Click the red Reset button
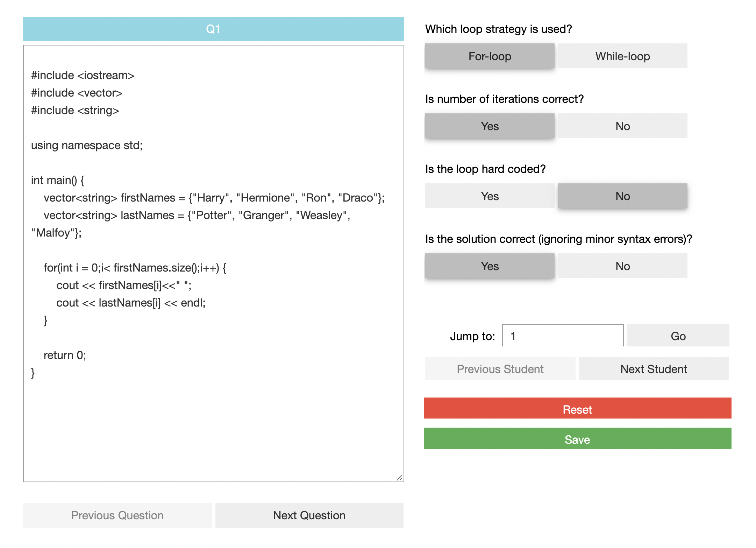The width and height of the screenshot is (756, 548). [577, 409]
